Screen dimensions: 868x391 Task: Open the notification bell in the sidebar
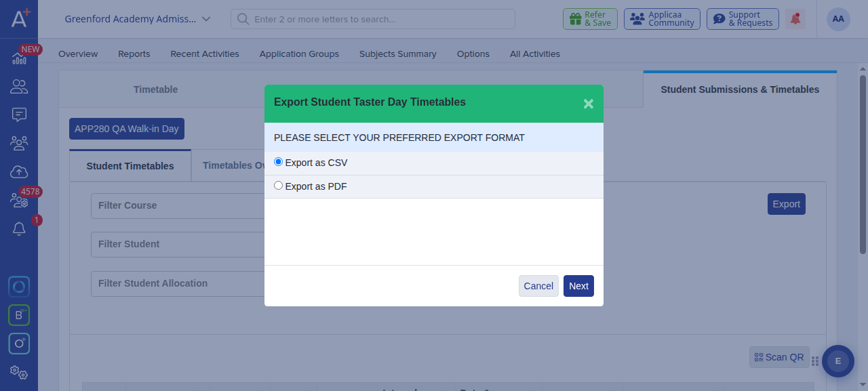[x=19, y=229]
